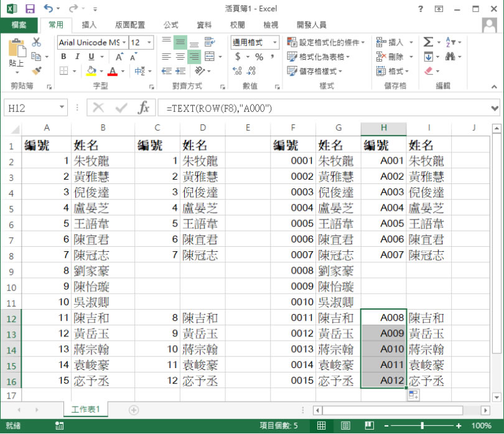Viewport: 504px width, 434px height.
Task: Click the Percent Style icon
Action: tap(258, 57)
